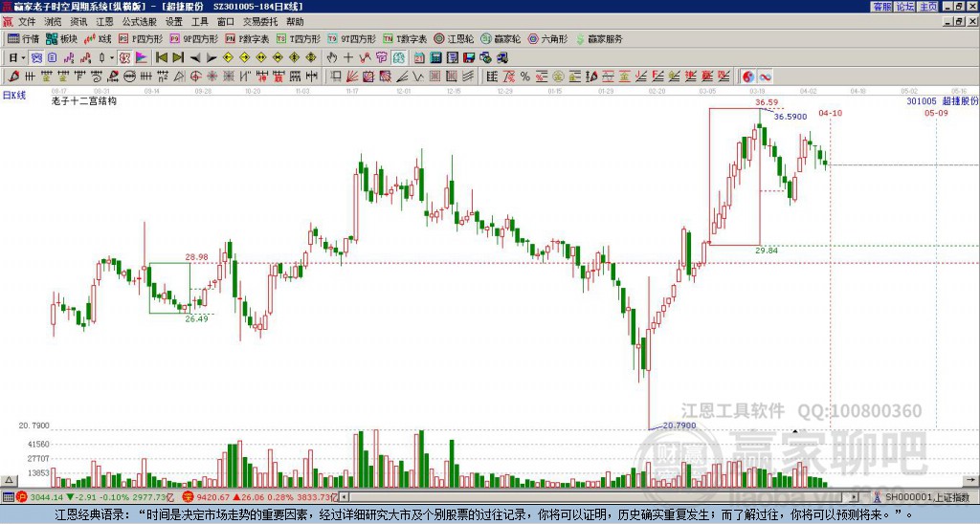This screenshot has height=524, width=980.
Task: Open the 帮助 menu
Action: (x=295, y=22)
